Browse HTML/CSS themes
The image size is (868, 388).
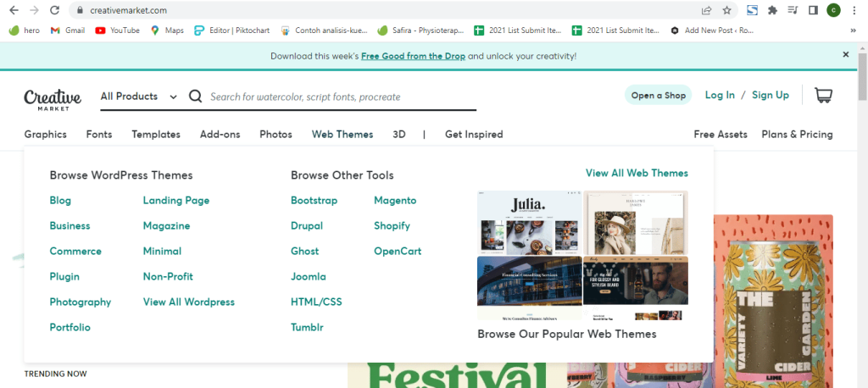tap(316, 302)
